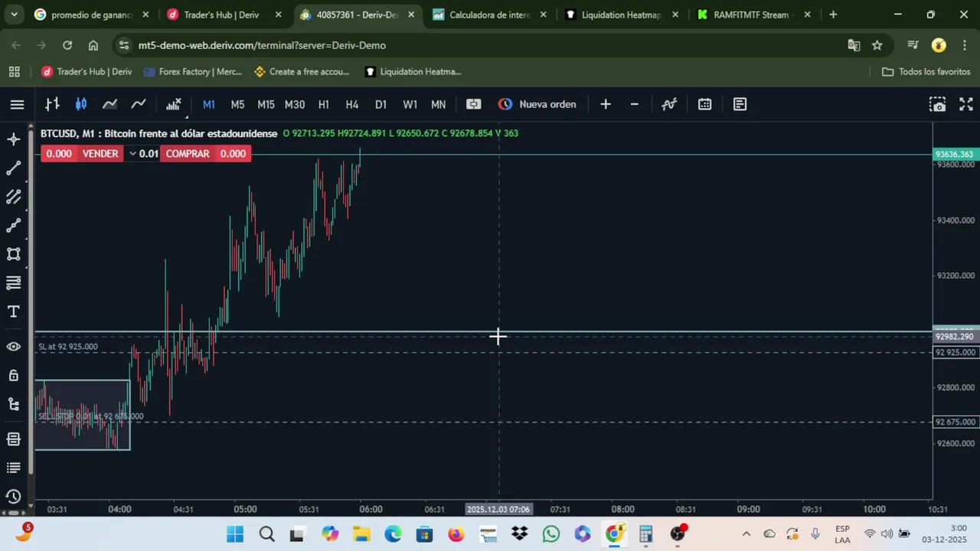Click the 93636.363 current price tag
The height and width of the screenshot is (551, 980).
[954, 155]
